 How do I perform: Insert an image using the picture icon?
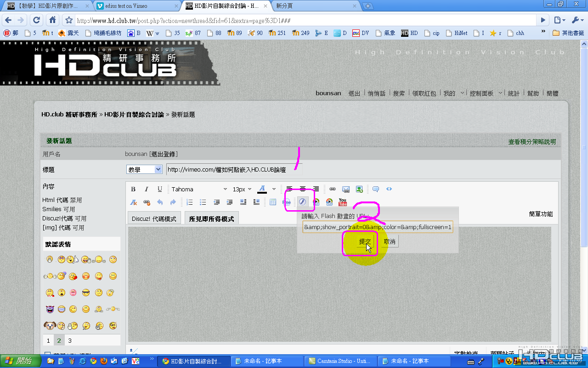(359, 189)
